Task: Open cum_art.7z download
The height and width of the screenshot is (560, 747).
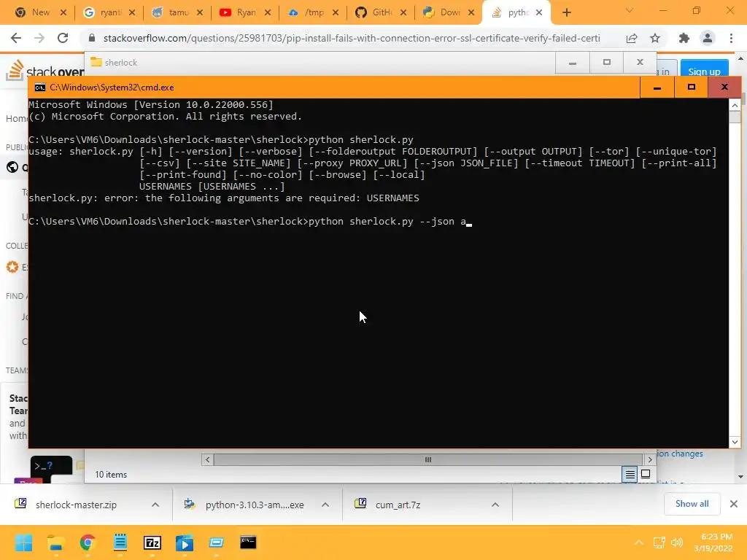Action: click(398, 505)
